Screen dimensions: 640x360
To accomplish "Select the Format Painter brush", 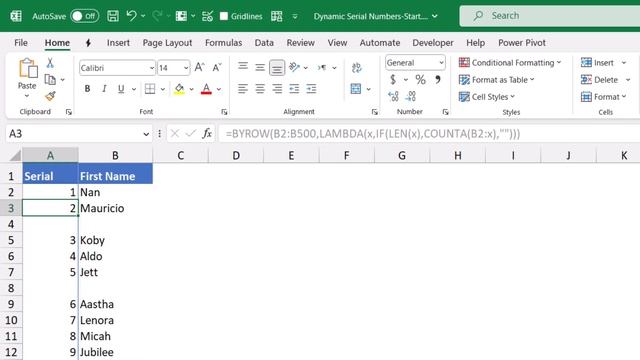I will (x=50, y=96).
